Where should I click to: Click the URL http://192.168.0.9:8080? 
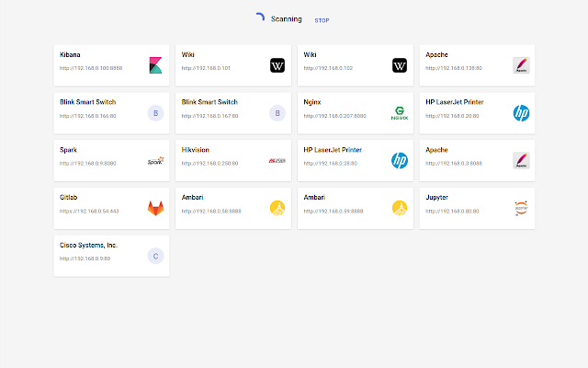[x=88, y=164]
